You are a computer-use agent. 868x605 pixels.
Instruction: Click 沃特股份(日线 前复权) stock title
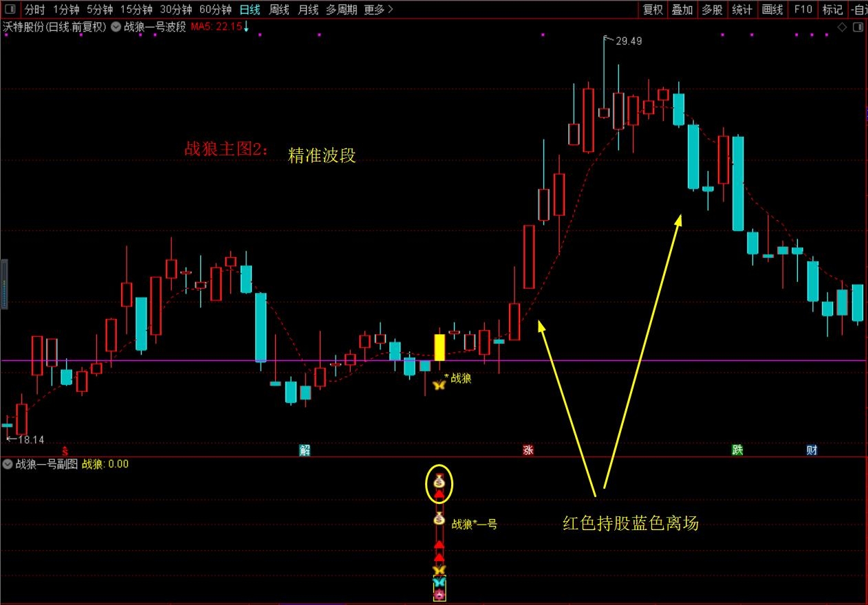click(54, 27)
